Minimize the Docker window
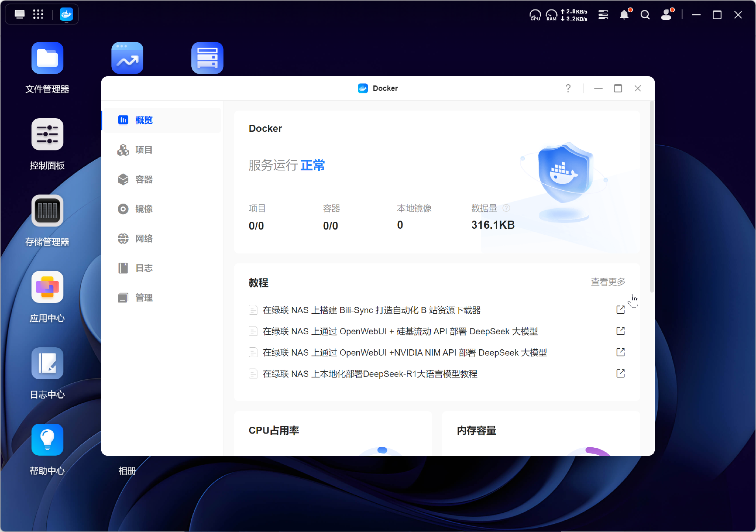The image size is (756, 532). [x=598, y=88]
